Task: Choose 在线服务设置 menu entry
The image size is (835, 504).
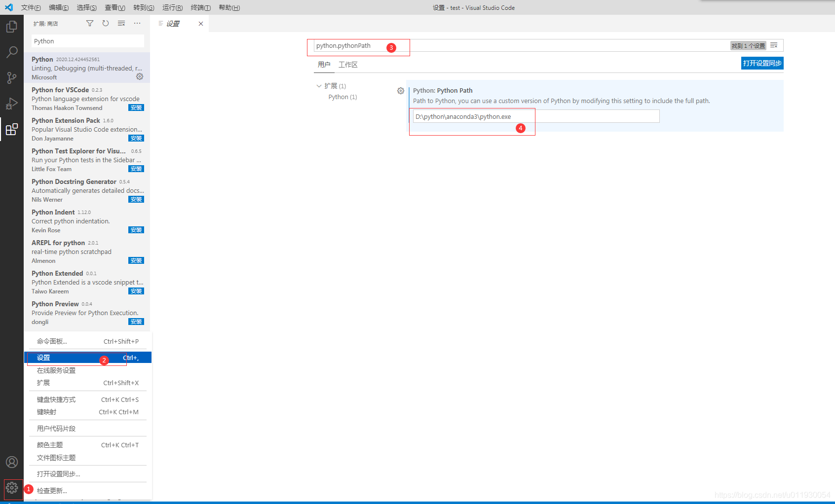Action: click(88, 370)
